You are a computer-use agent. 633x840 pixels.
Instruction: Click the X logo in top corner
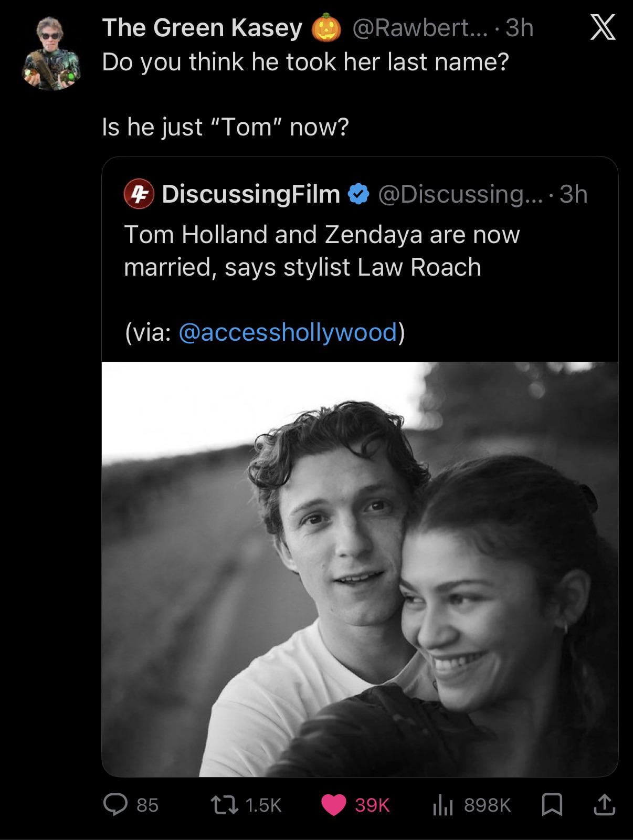pyautogui.click(x=603, y=28)
